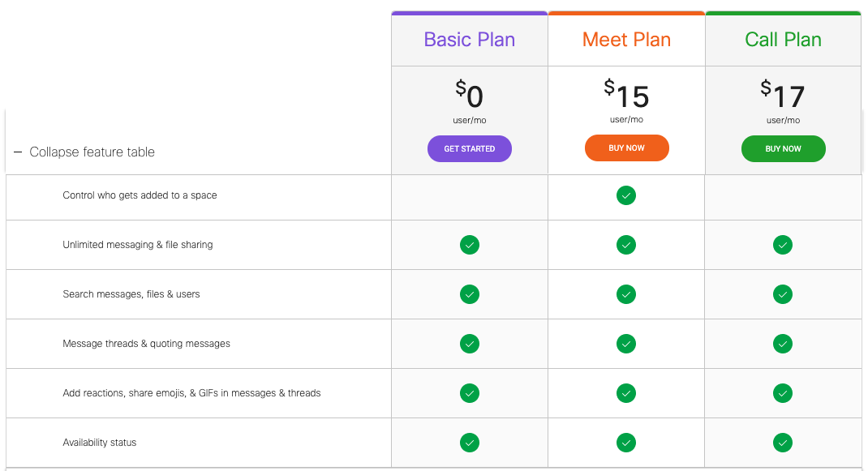Viewport: 868px width, 471px height.
Task: Click the GET STARTED button for Basic Plan
Action: coord(469,148)
